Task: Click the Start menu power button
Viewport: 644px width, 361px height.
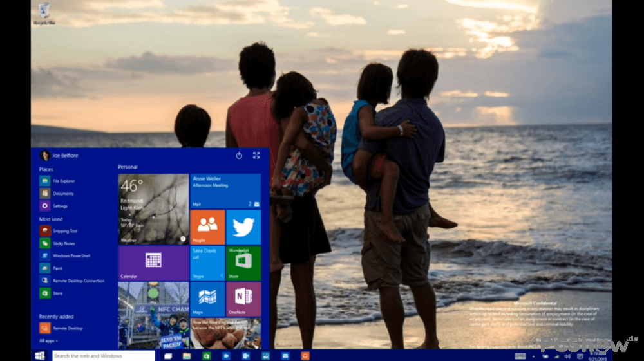Action: pos(239,155)
